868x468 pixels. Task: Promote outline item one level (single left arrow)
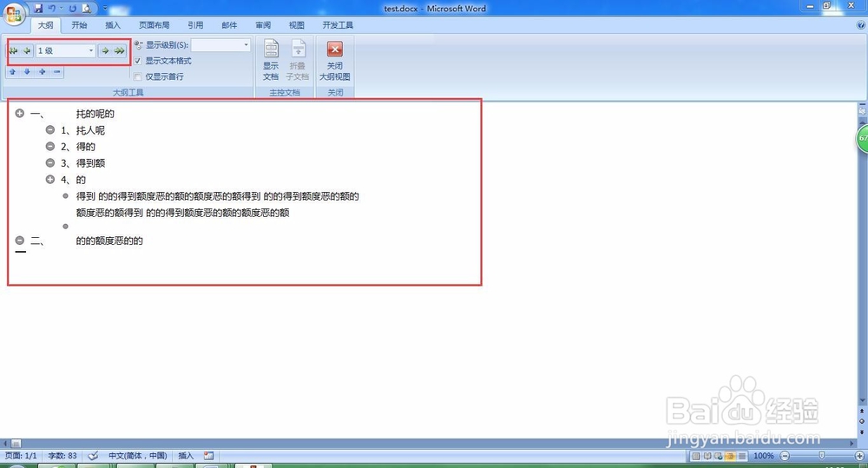point(27,50)
